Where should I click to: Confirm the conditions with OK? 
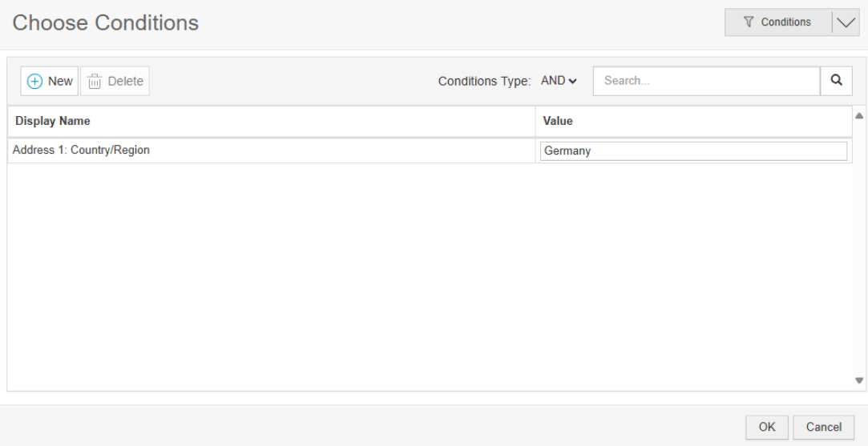767,427
